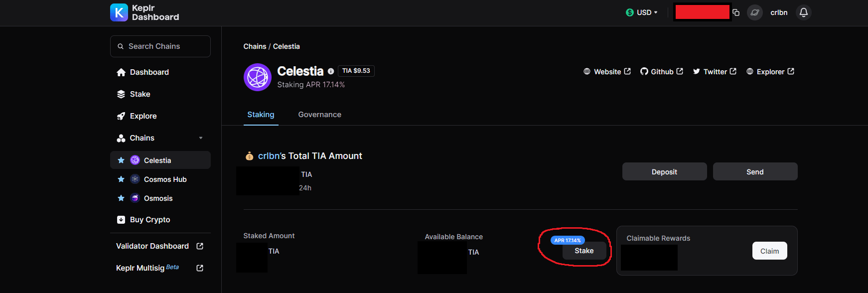868x293 pixels.
Task: Toggle the Cosmos Hub favorite star
Action: (121, 179)
